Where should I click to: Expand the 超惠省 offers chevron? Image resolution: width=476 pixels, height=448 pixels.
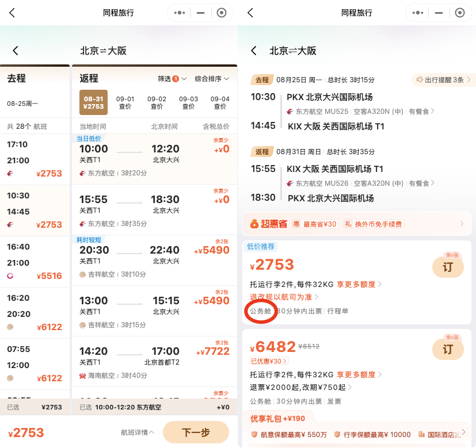(462, 224)
